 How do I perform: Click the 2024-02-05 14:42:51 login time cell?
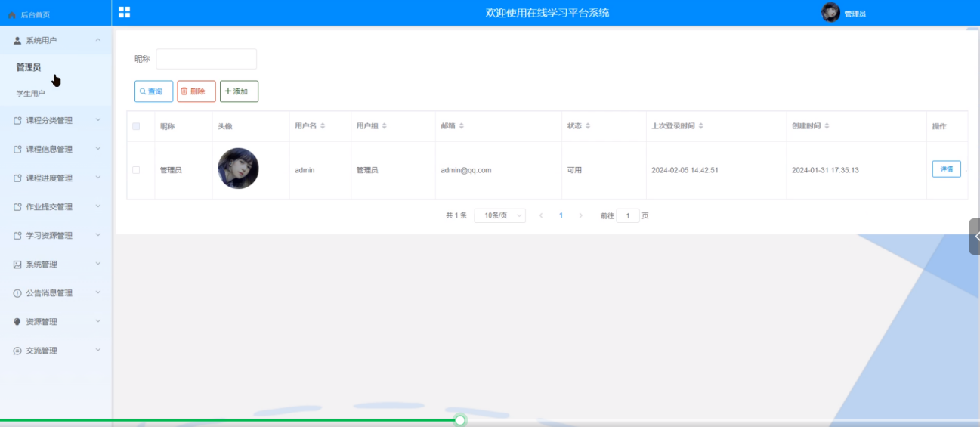(685, 170)
